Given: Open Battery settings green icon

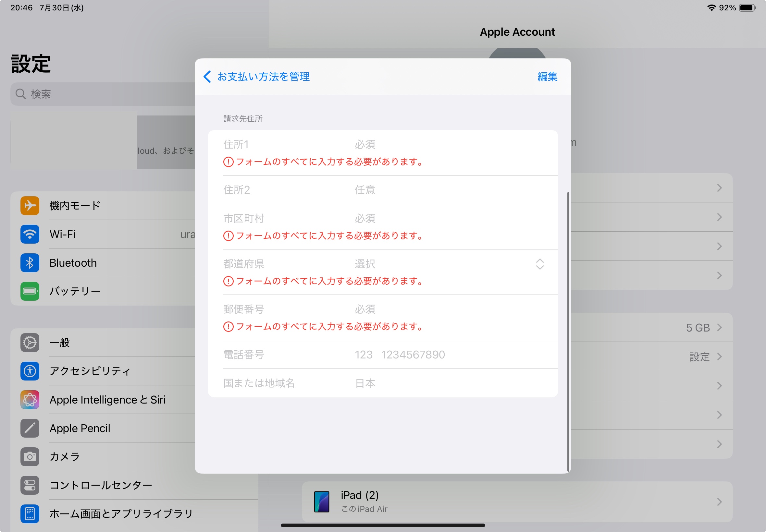Looking at the screenshot, I should pos(30,291).
